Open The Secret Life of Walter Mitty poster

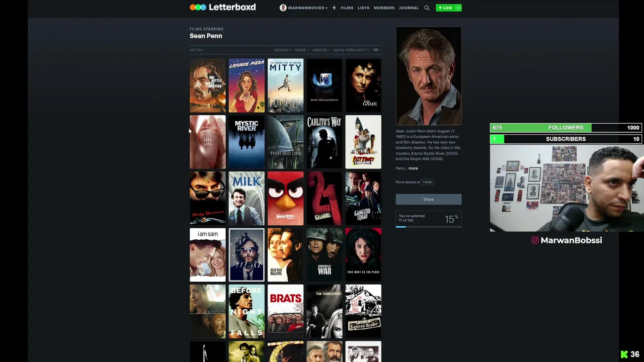point(285,85)
